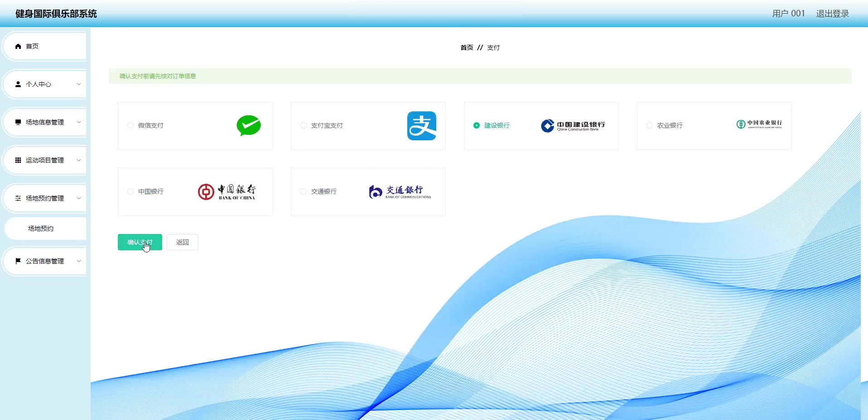868x420 pixels.
Task: Click the grid icon beside 运动项目管理
Action: point(18,160)
